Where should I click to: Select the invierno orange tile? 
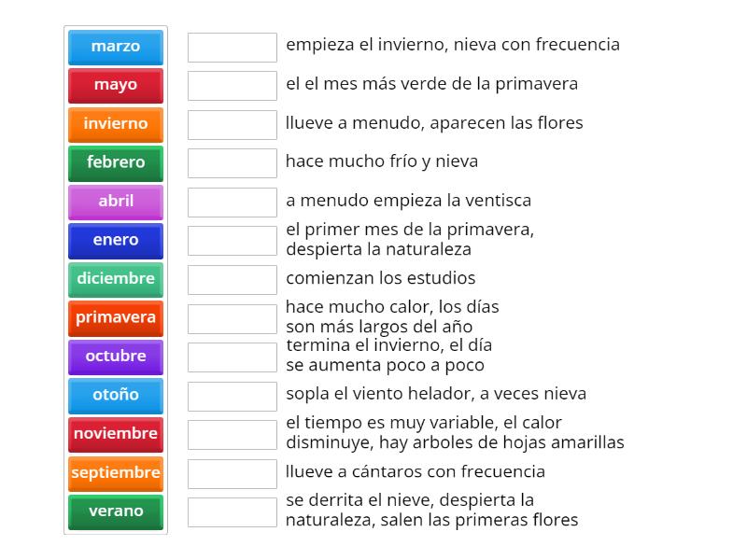(116, 124)
